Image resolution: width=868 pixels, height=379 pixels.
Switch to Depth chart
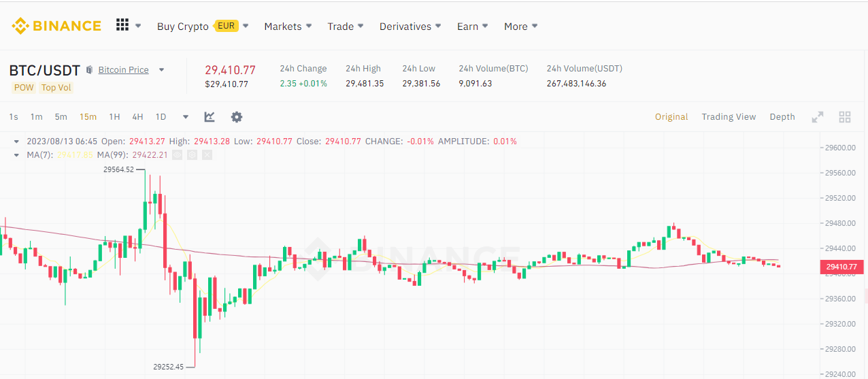782,117
